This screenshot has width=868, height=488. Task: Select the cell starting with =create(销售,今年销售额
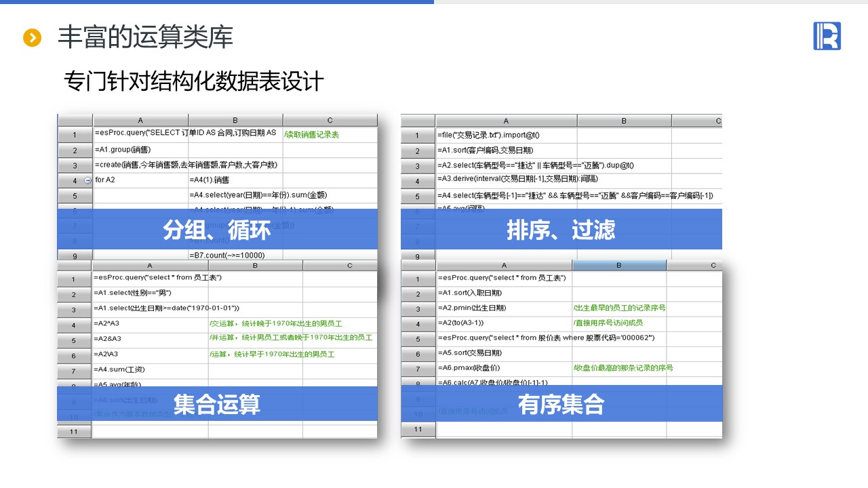point(186,165)
